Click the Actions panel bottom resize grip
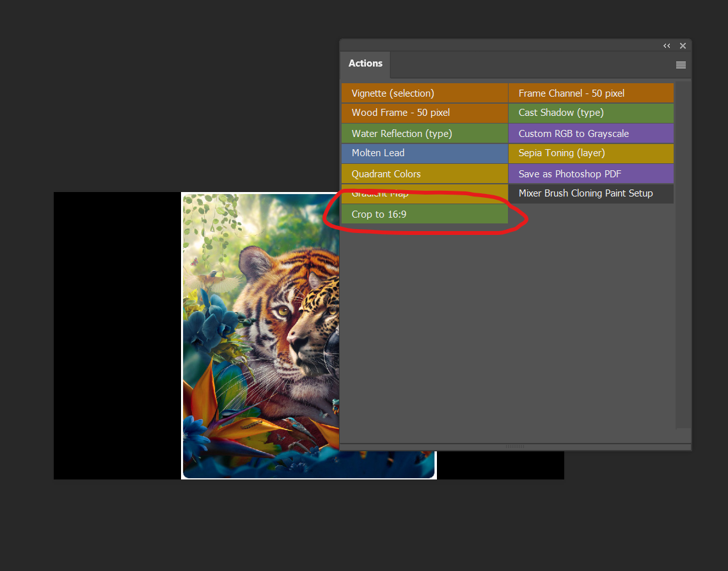 [515, 447]
